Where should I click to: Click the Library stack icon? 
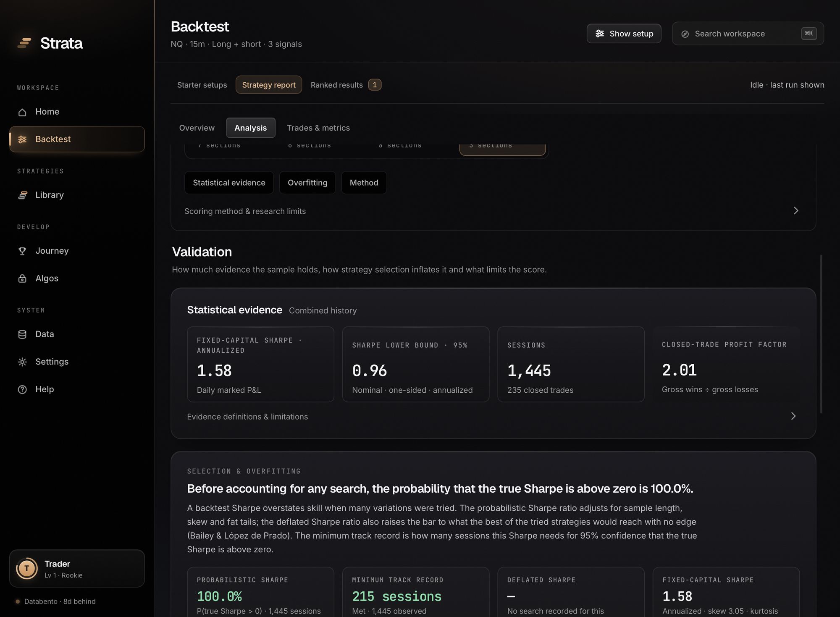click(22, 195)
